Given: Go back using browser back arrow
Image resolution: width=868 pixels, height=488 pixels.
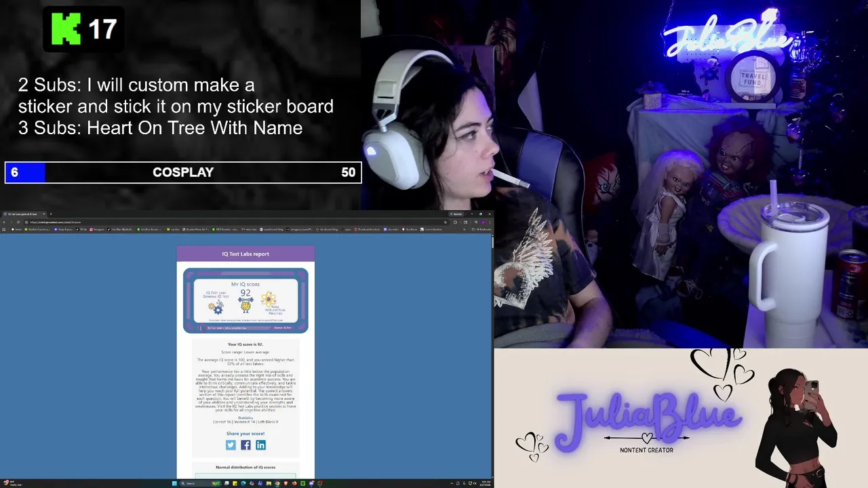Looking at the screenshot, I should [x=4, y=222].
